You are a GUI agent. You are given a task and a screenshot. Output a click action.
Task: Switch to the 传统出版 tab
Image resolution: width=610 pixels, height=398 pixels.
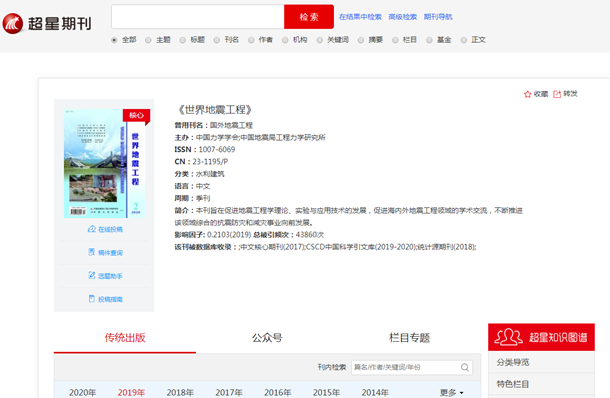pyautogui.click(x=125, y=337)
